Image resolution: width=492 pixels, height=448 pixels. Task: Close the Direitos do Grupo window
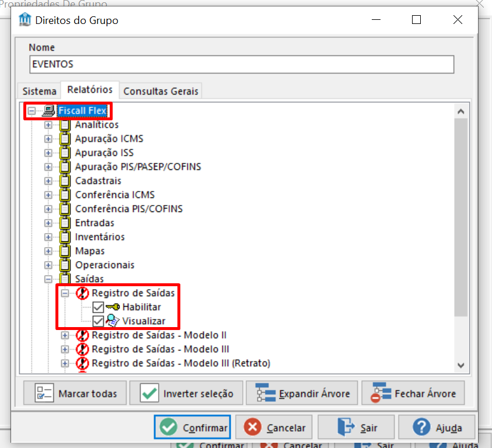[x=458, y=20]
